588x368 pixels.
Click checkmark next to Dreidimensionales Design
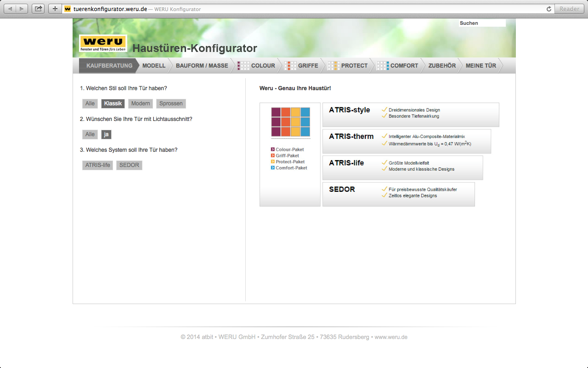(384, 109)
